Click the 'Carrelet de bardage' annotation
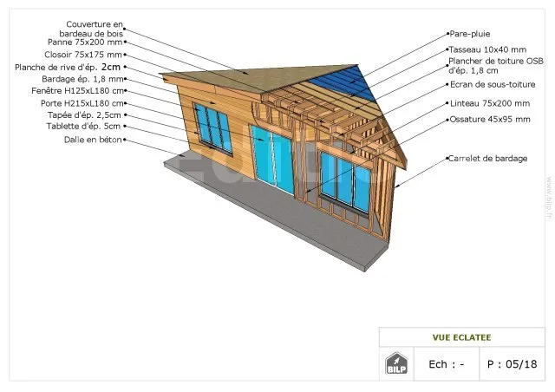Screen dimensions: 555x392 (487, 159)
